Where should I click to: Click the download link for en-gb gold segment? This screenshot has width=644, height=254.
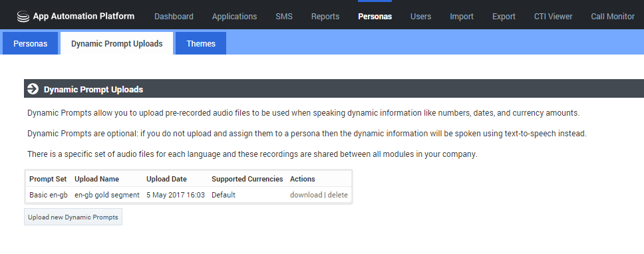pos(306,195)
